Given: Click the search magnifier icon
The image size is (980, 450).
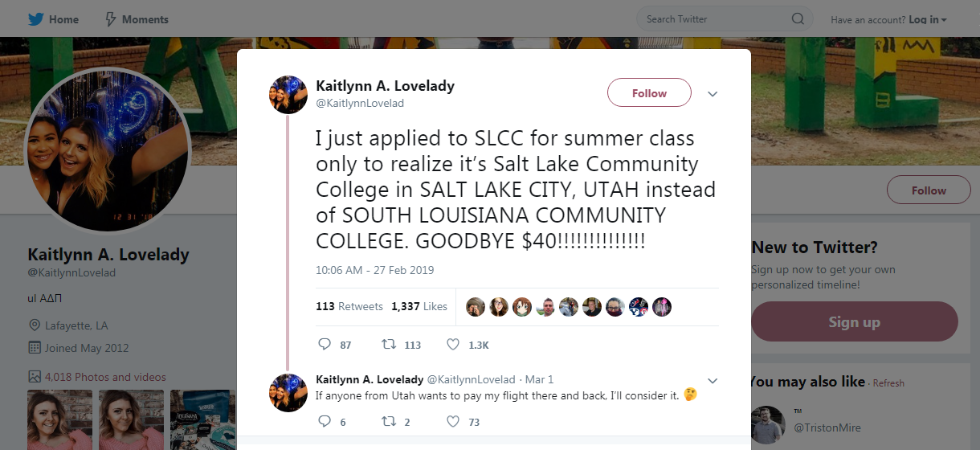Looking at the screenshot, I should (x=797, y=19).
